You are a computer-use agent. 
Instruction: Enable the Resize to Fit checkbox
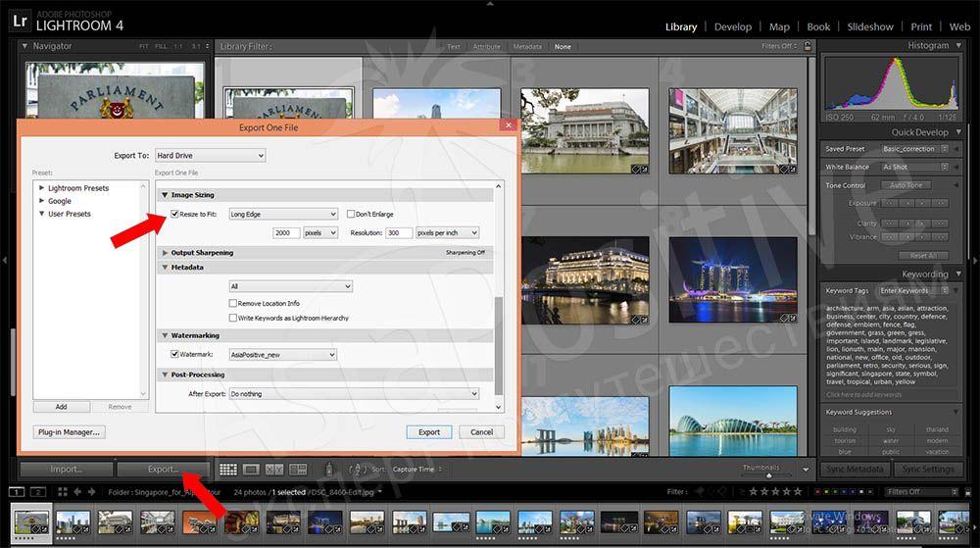(175, 214)
